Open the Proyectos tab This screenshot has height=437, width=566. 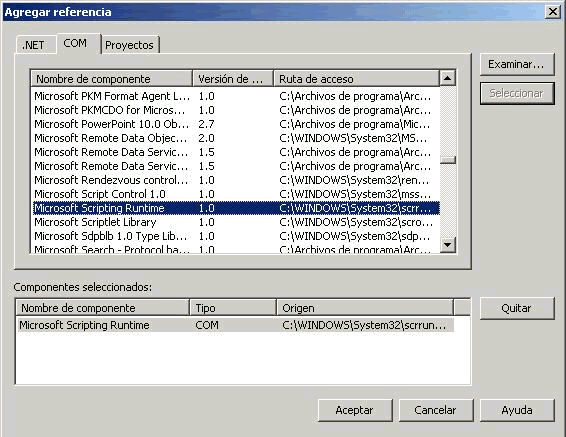coord(130,45)
